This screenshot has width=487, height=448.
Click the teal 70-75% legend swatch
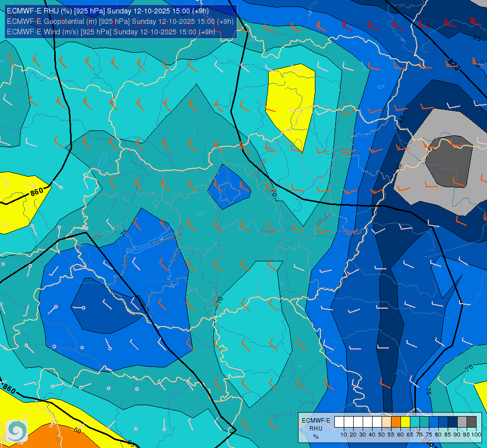[x=424, y=422]
